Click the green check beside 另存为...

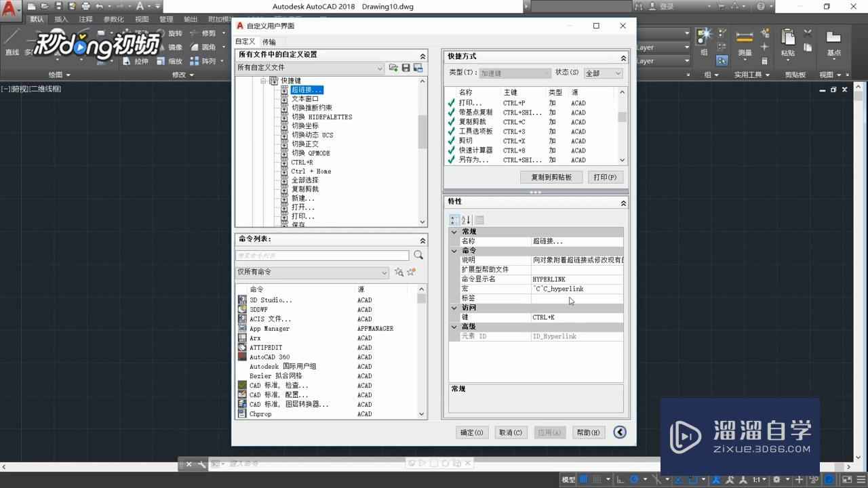tap(452, 160)
